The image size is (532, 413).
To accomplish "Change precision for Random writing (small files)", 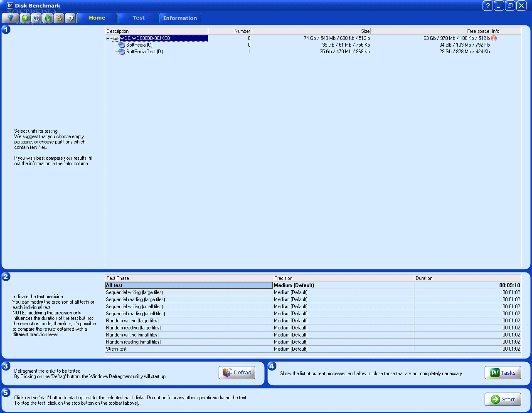I will tap(343, 335).
